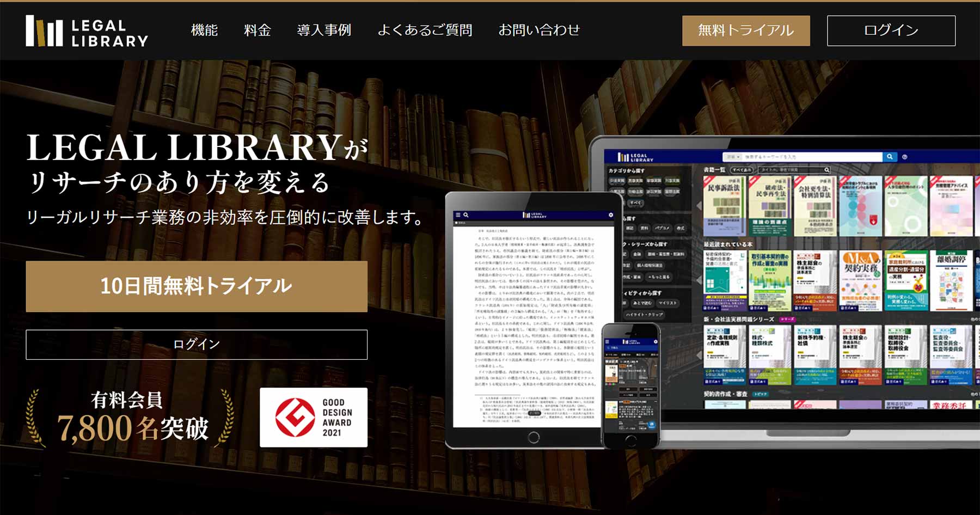Click the 取引基本契約書 book cover
The height and width of the screenshot is (515, 980).
[x=770, y=280]
